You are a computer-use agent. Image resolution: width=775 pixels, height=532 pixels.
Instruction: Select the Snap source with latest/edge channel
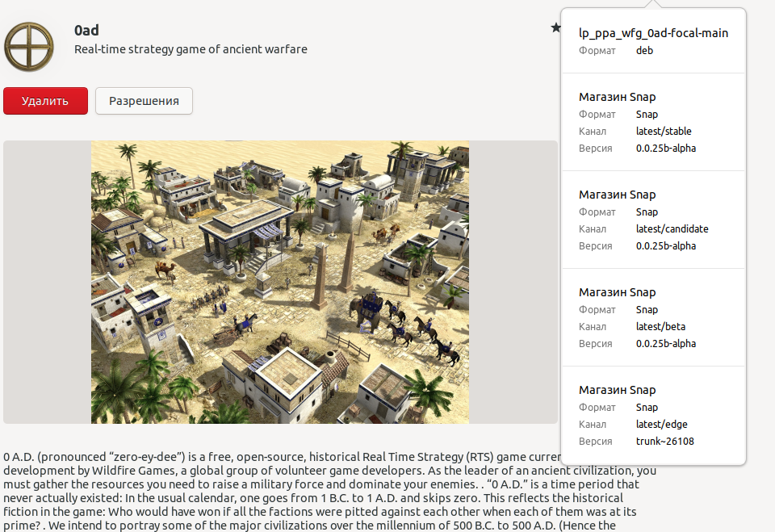tap(653, 415)
